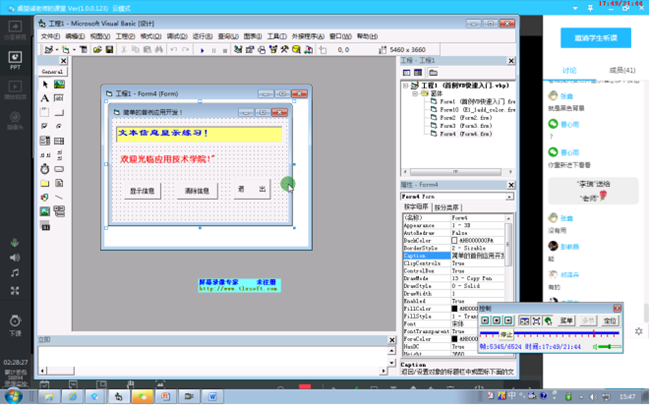The height and width of the screenshot is (406, 650).
Task: Click the 退出 button on the form
Action: point(252,189)
